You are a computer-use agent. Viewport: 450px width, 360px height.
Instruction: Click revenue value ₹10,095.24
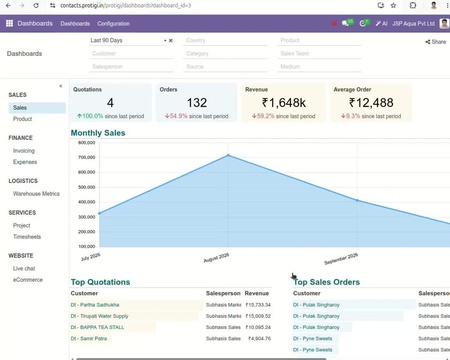(x=258, y=327)
